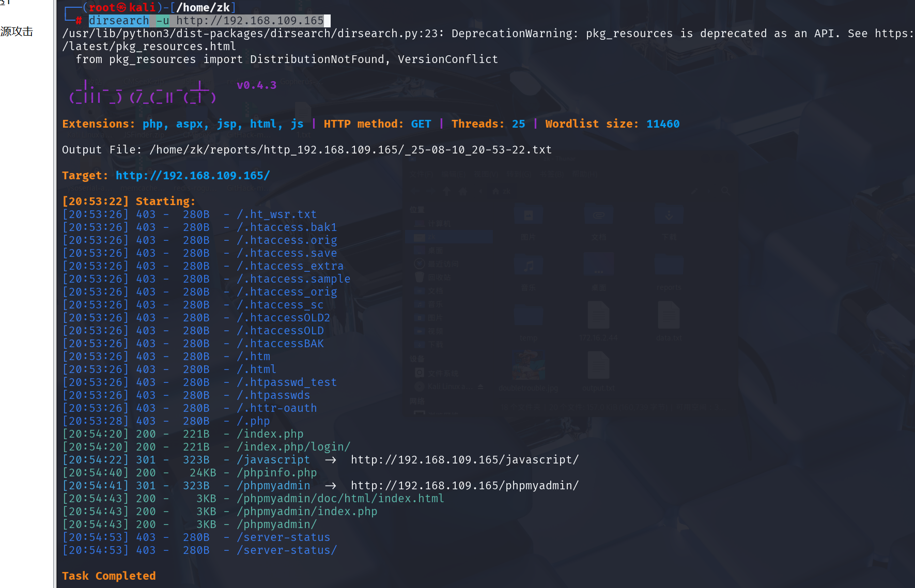Click the /server-status/ result with trailing slash
The width and height of the screenshot is (915, 588).
click(287, 550)
